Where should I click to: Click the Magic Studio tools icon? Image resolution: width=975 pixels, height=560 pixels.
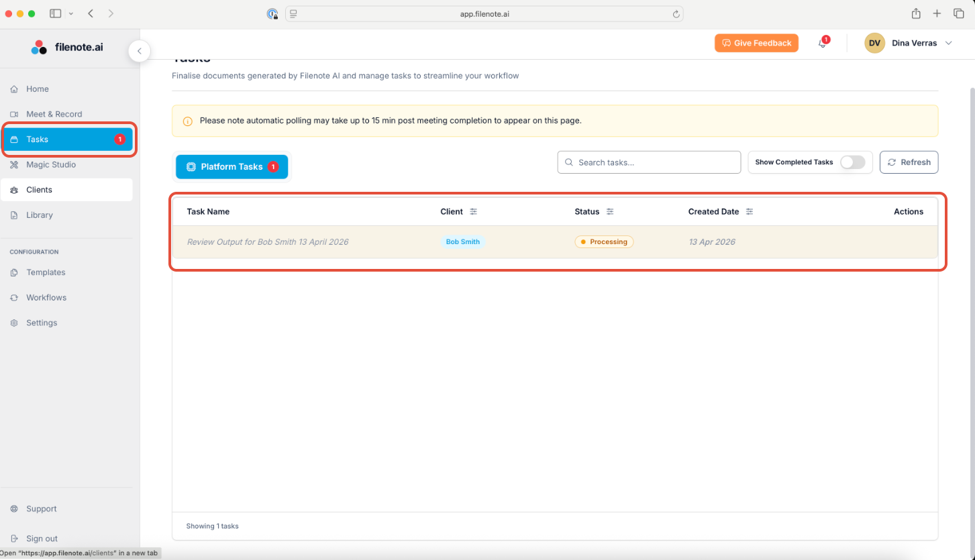tap(14, 164)
